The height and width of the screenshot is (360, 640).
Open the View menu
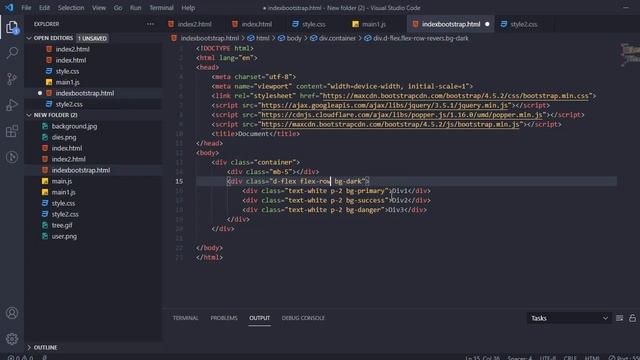(x=99, y=8)
